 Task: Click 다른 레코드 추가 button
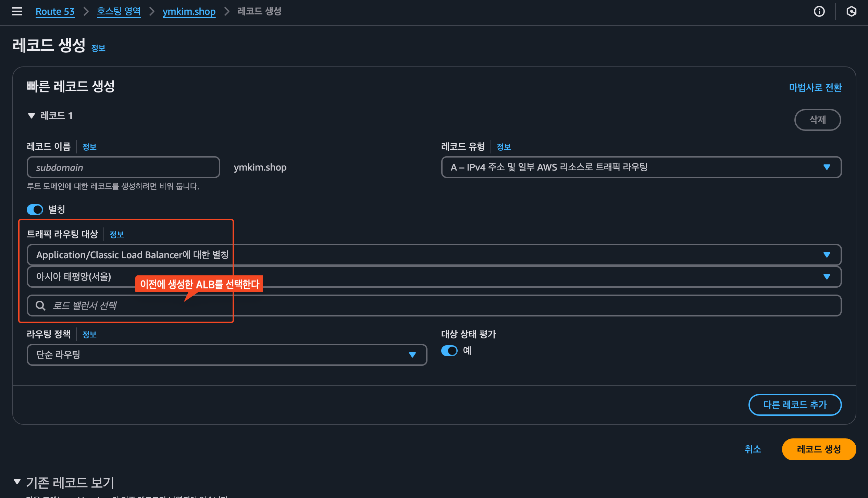pos(795,404)
